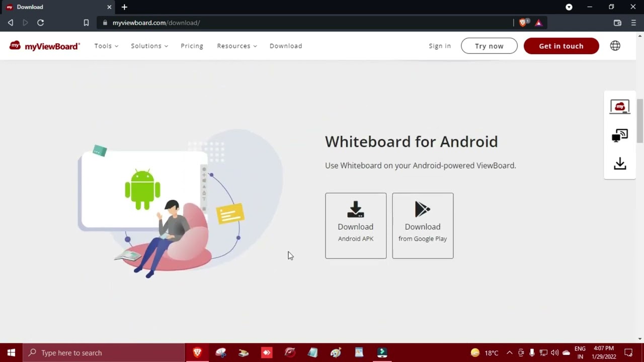This screenshot has height=362, width=644.
Task: Expand the Resources menu
Action: coord(237,46)
